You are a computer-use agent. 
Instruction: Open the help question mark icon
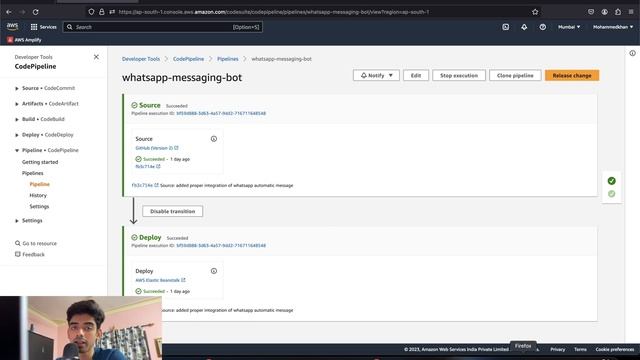click(x=542, y=27)
